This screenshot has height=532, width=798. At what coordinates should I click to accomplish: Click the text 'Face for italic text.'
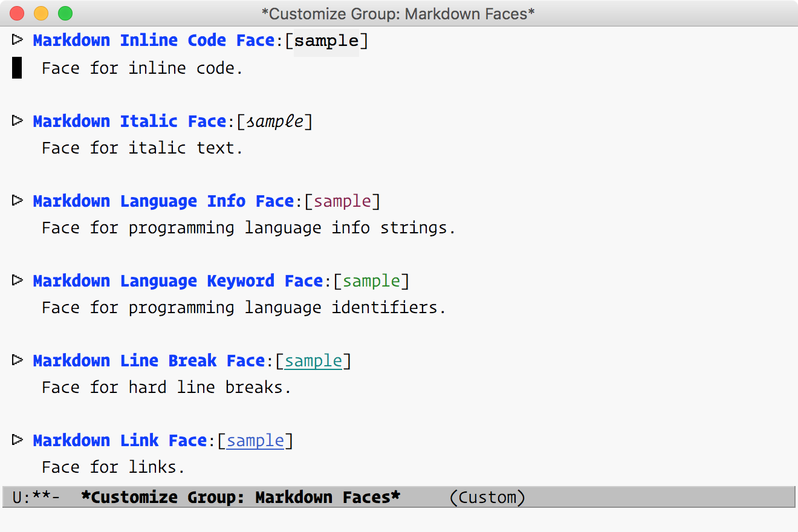coord(142,148)
